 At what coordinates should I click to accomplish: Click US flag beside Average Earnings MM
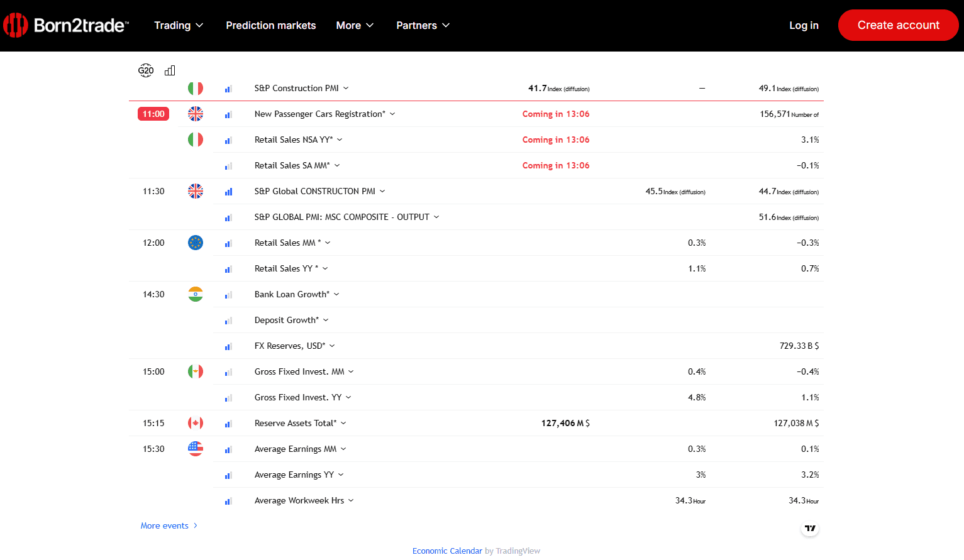pyautogui.click(x=196, y=449)
